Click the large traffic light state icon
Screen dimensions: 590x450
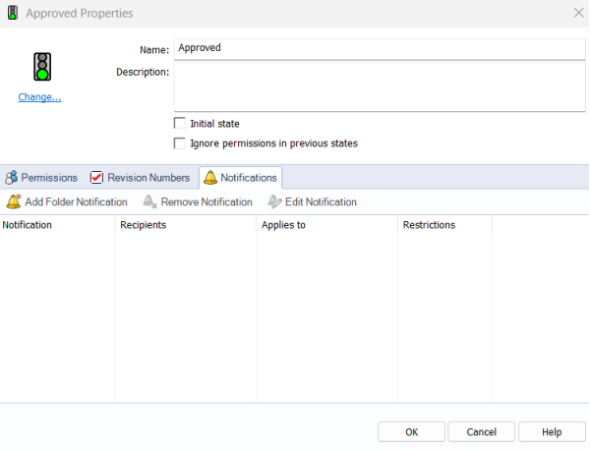coord(42,67)
